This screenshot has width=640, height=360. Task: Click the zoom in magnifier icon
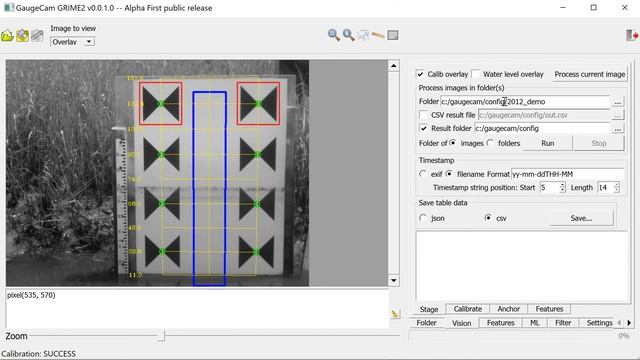[x=334, y=35]
